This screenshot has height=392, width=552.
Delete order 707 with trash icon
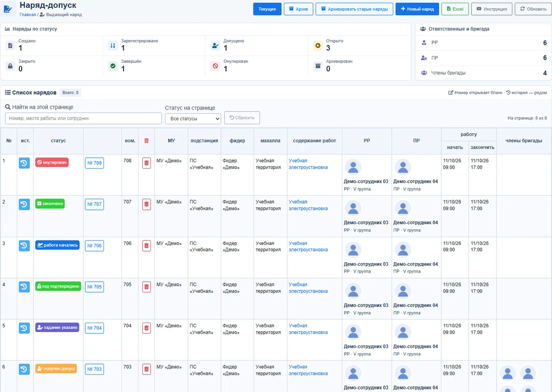tap(147, 204)
